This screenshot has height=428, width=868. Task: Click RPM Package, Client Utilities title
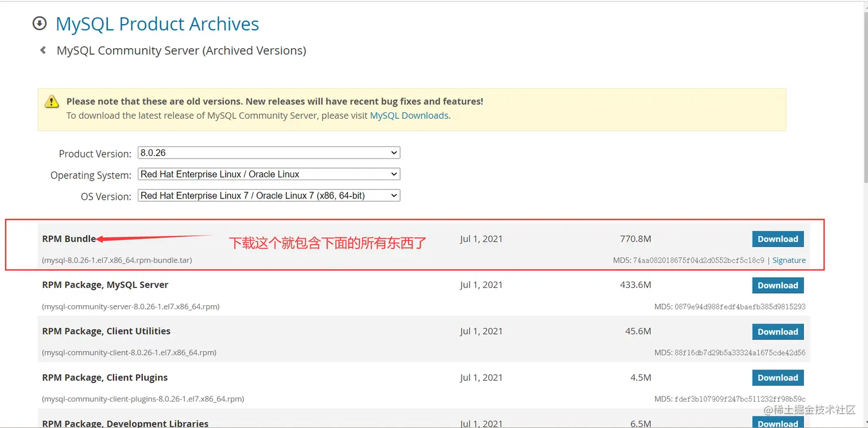106,331
